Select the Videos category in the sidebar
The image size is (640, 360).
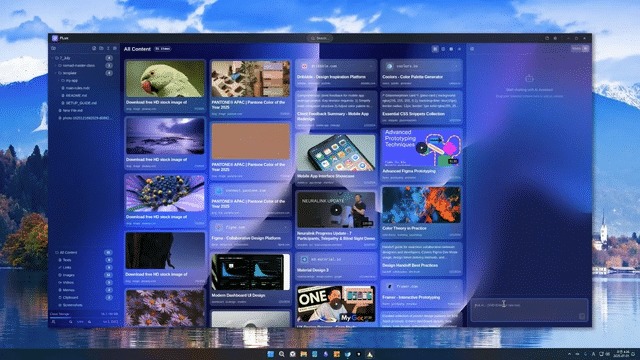click(x=84, y=282)
